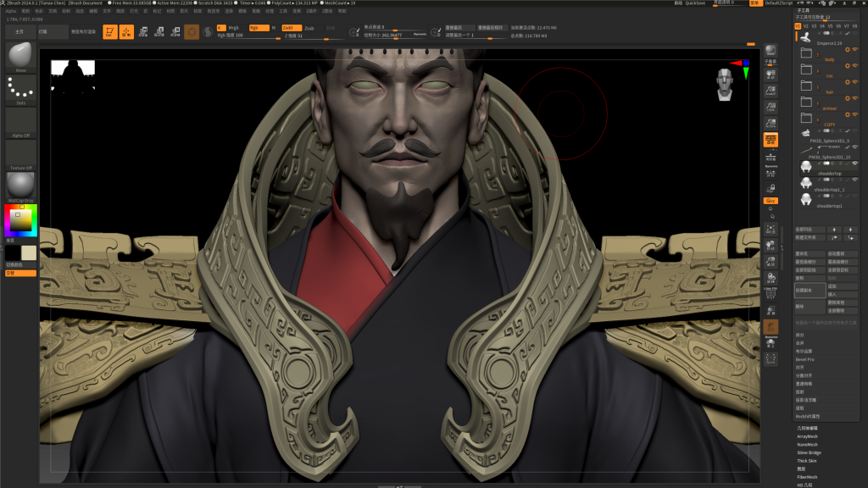Click the Scroll hand icon
The height and width of the screenshot is (488, 868).
click(x=771, y=75)
